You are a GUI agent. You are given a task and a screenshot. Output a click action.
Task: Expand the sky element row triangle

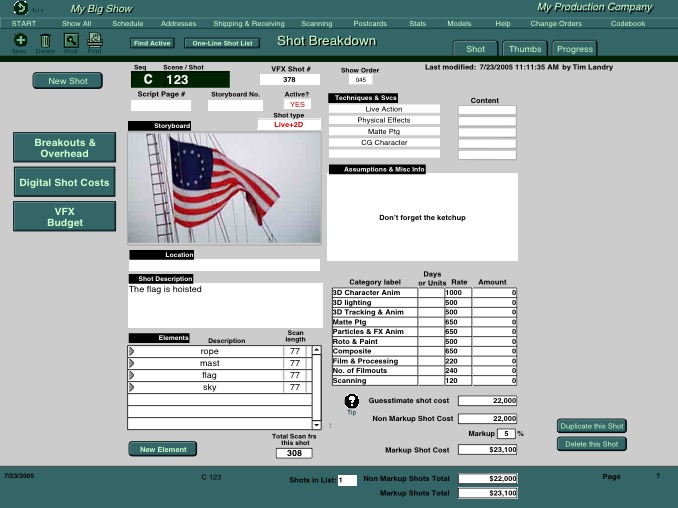point(132,387)
